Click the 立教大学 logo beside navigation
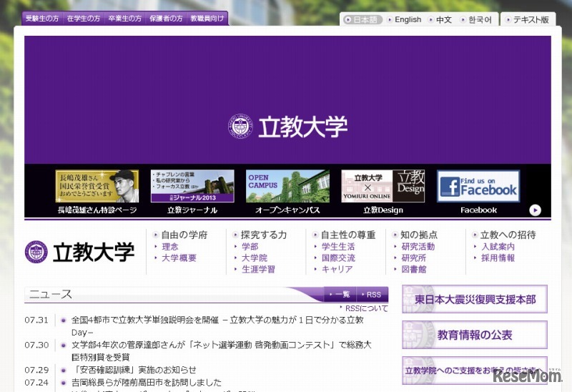This screenshot has width=572, height=392. [79, 253]
